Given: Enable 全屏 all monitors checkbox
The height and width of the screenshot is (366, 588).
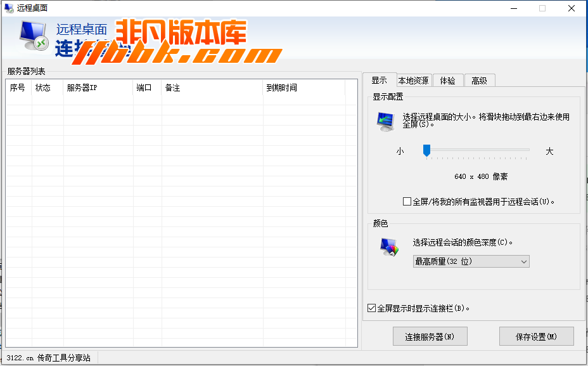Looking at the screenshot, I should click(x=407, y=202).
